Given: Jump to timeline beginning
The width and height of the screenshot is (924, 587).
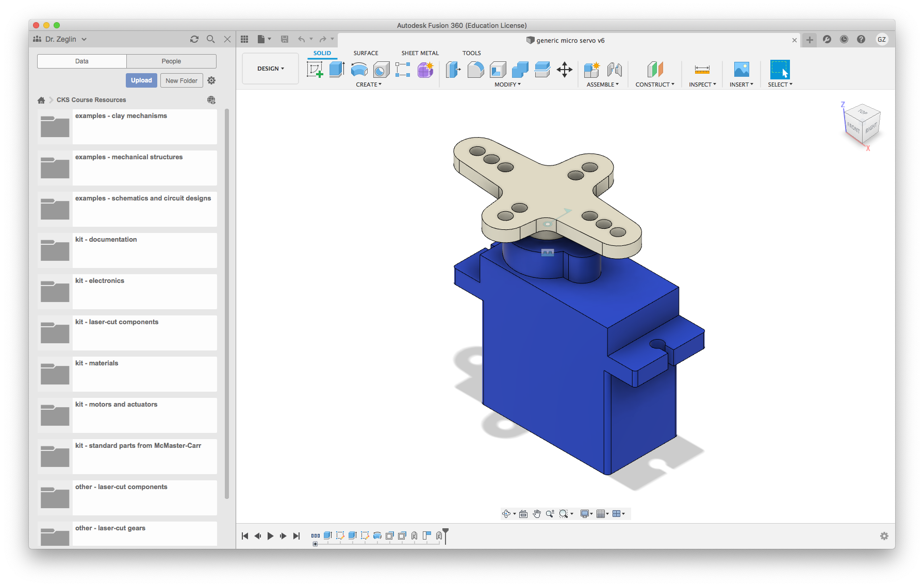Looking at the screenshot, I should pyautogui.click(x=245, y=536).
